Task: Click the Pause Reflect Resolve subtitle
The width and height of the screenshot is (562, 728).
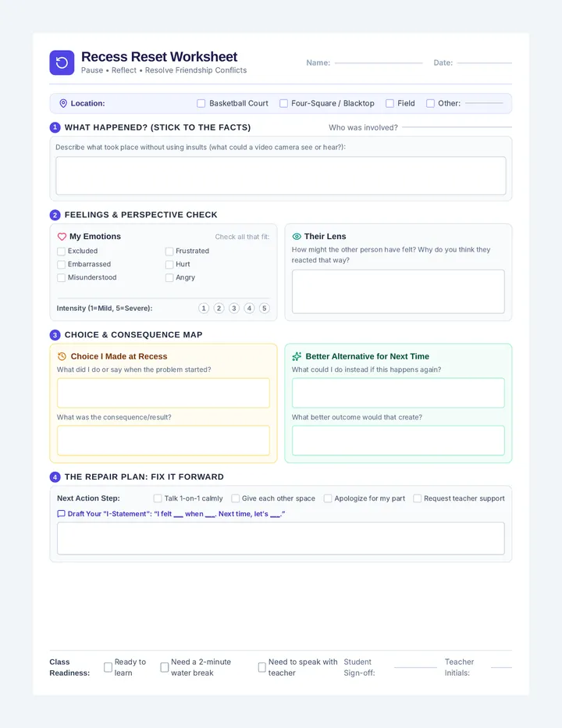Action: [164, 70]
